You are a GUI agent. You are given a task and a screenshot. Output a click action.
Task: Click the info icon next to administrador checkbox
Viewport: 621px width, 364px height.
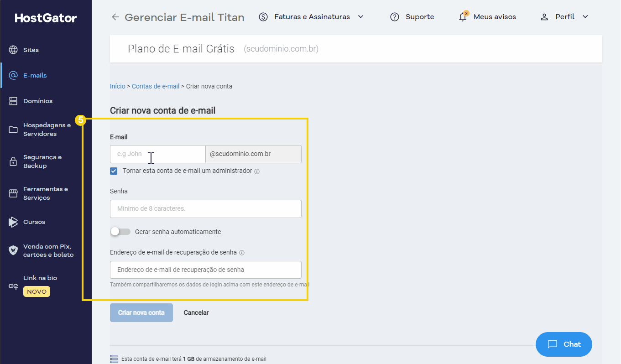(257, 172)
